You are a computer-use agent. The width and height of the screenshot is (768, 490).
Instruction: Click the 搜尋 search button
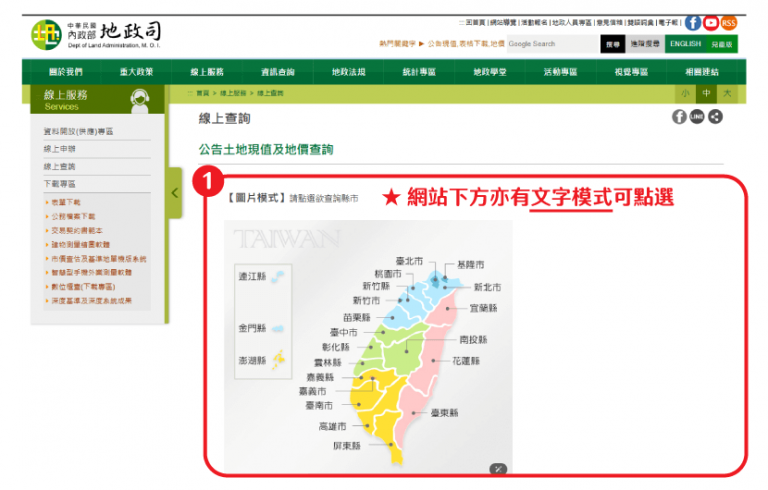(x=611, y=44)
